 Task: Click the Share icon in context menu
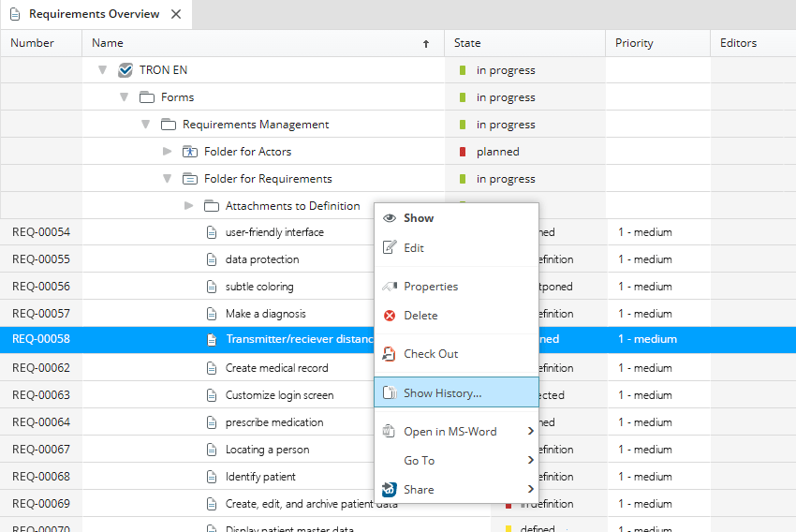390,489
